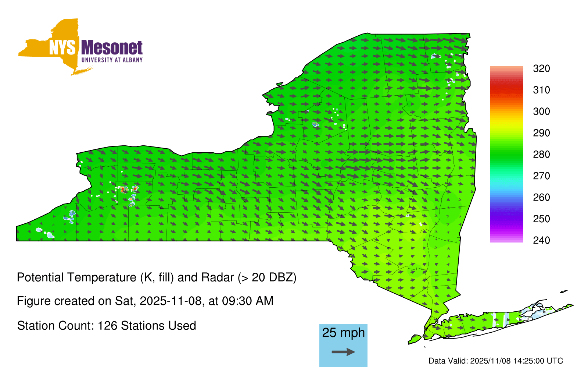
Task: Click the reference wind arrow under 25 mph
Action: tap(343, 352)
